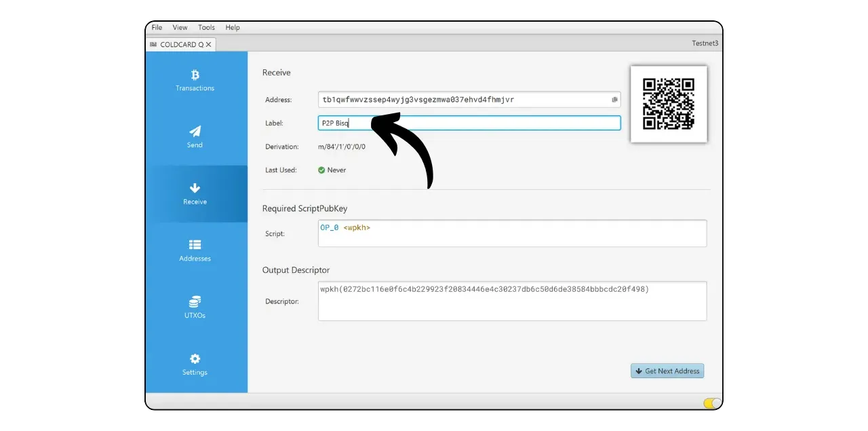Open the Addresses list icon
The height and width of the screenshot is (431, 868).
tap(195, 245)
